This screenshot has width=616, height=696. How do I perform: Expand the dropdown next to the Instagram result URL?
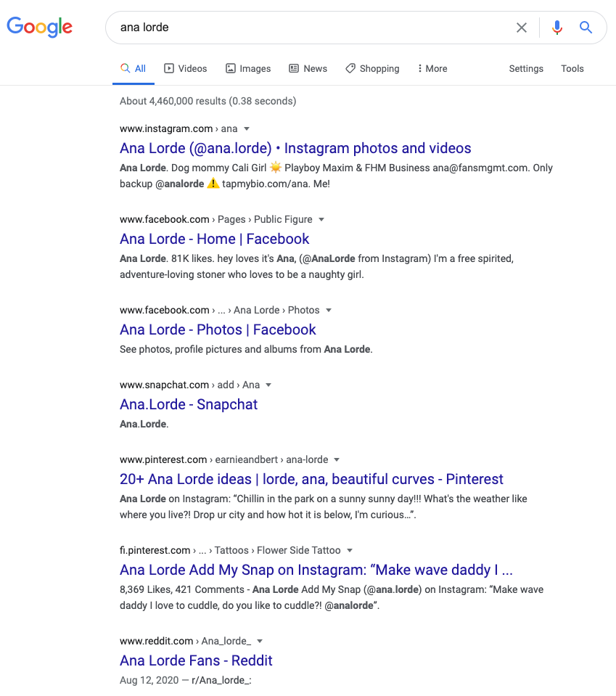pos(246,128)
